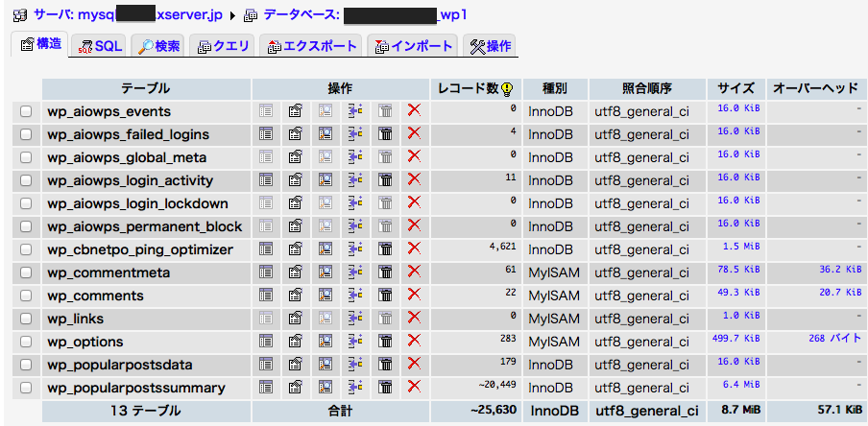868x426 pixels.
Task: Click search icon for wp_commentmeta table
Action: click(325, 272)
